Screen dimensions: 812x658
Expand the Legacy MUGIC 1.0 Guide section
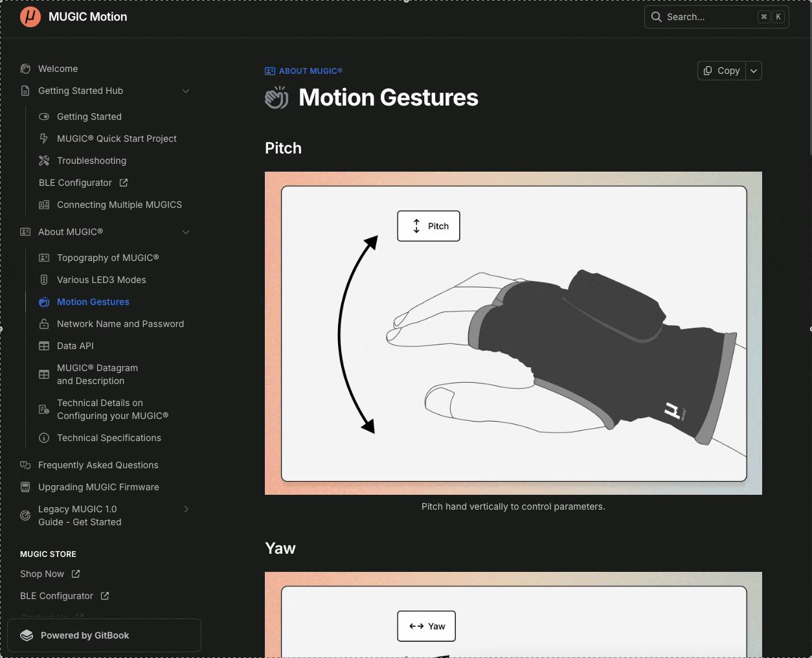[186, 509]
